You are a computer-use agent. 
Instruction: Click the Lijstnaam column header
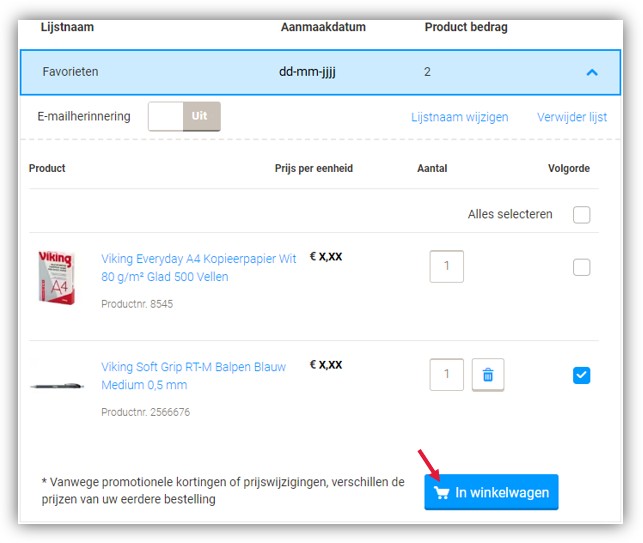tap(67, 27)
